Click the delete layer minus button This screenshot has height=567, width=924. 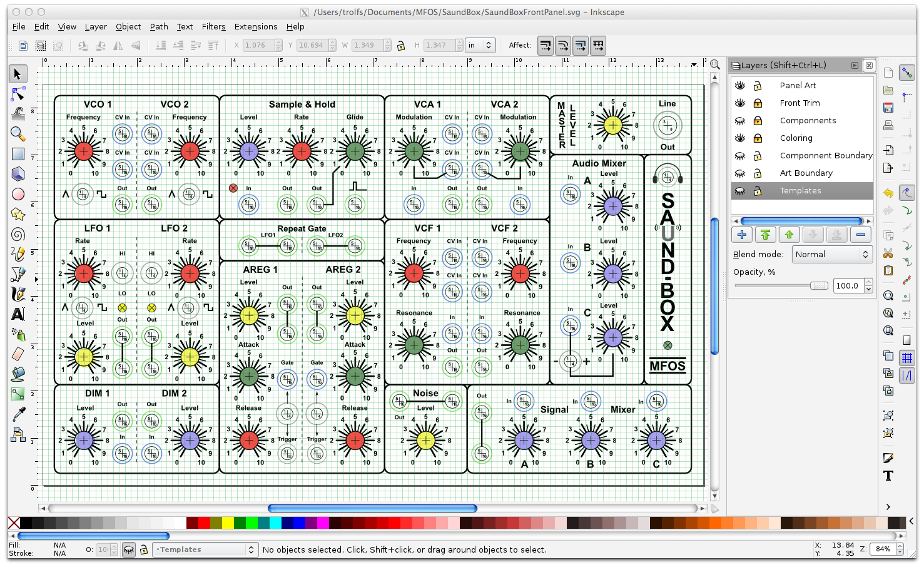coord(861,235)
